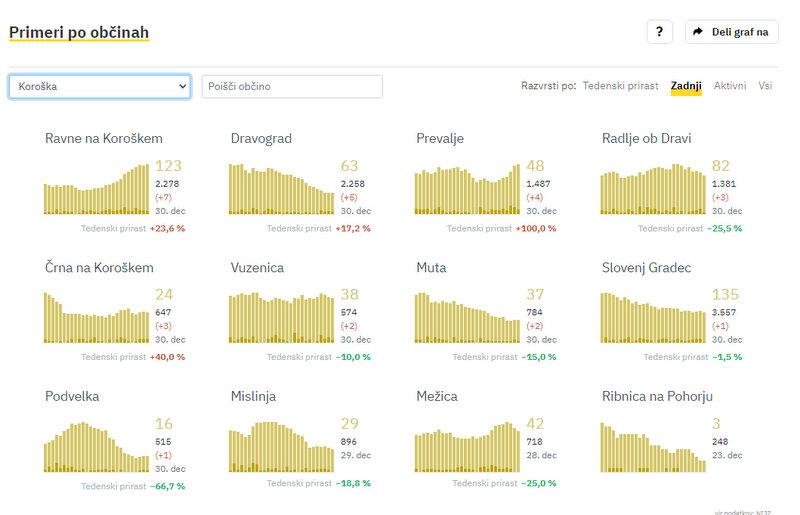Click the share arrow icon
Image resolution: width=800 pixels, height=515 pixels.
699,32
